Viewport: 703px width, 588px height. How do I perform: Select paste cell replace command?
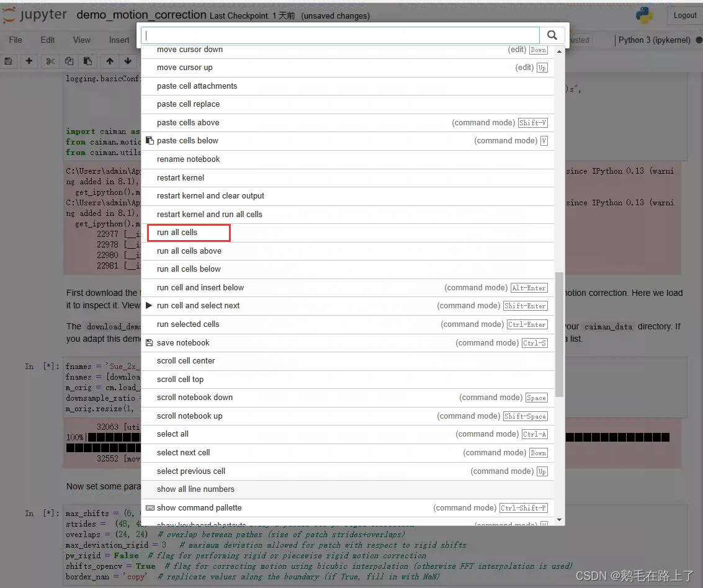tap(347, 104)
